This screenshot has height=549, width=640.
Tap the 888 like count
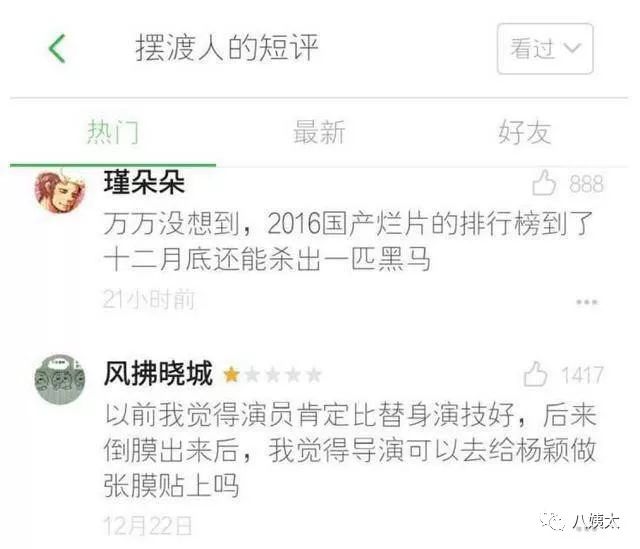587,184
